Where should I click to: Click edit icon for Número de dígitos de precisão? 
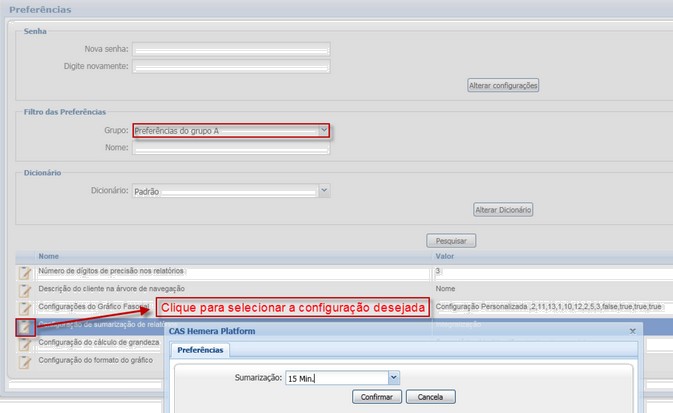tap(25, 272)
